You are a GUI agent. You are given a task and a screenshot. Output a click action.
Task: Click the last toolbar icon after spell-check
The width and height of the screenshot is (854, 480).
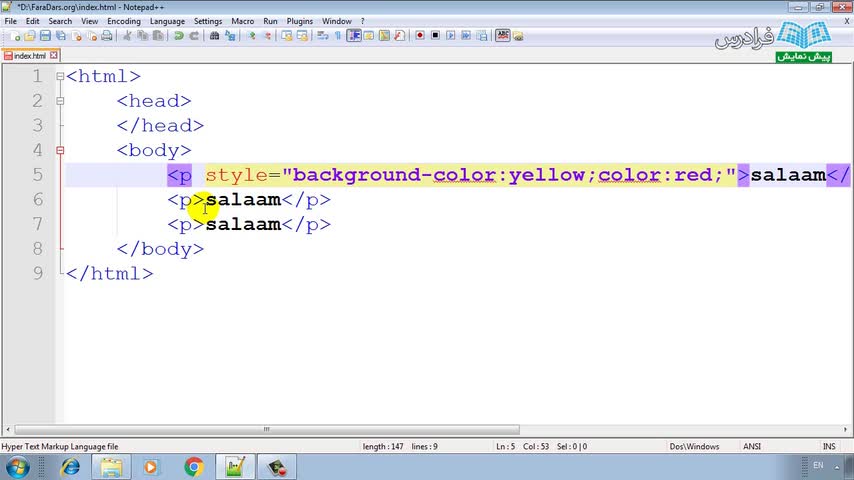pos(518,36)
